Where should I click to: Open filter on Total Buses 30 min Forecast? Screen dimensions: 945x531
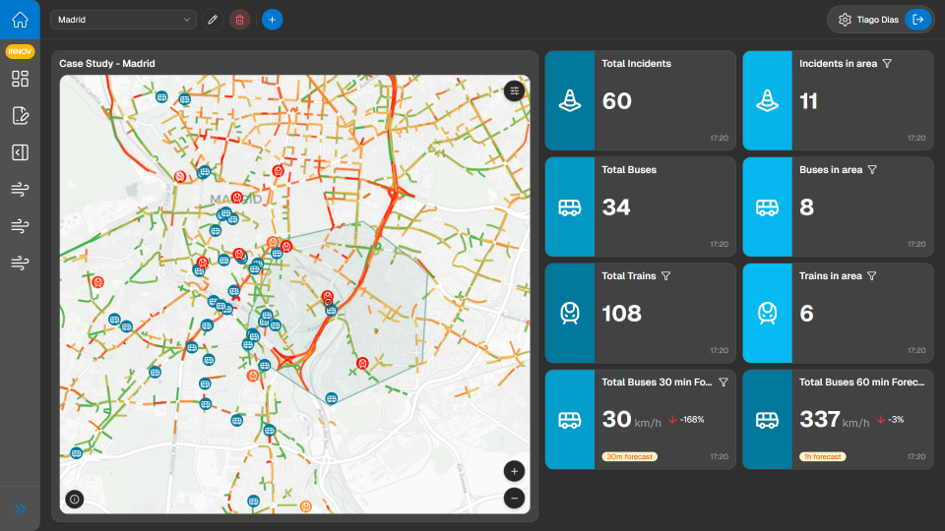[724, 382]
